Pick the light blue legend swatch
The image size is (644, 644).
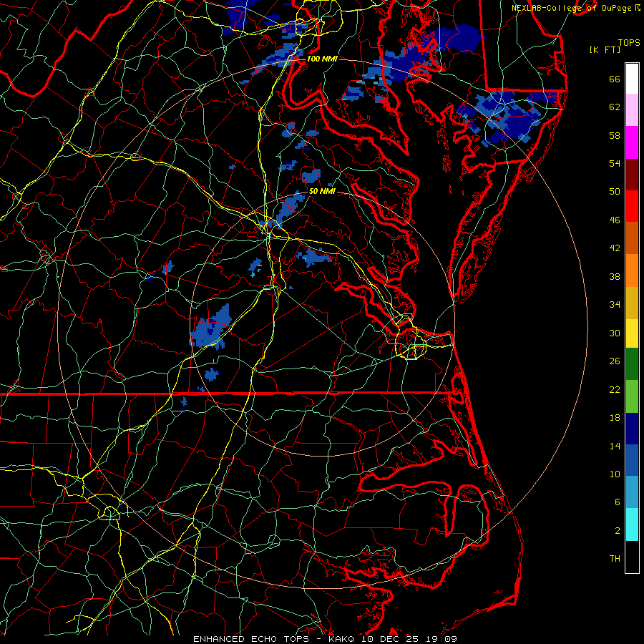pos(632,492)
